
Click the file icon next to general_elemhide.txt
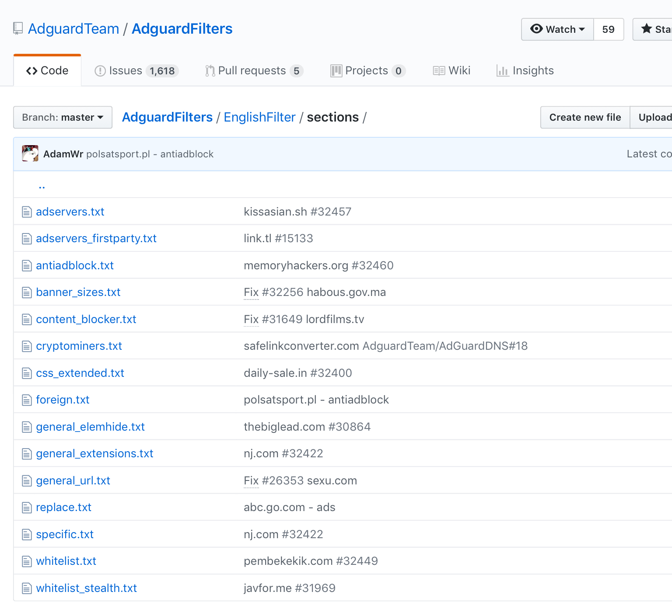coord(27,427)
